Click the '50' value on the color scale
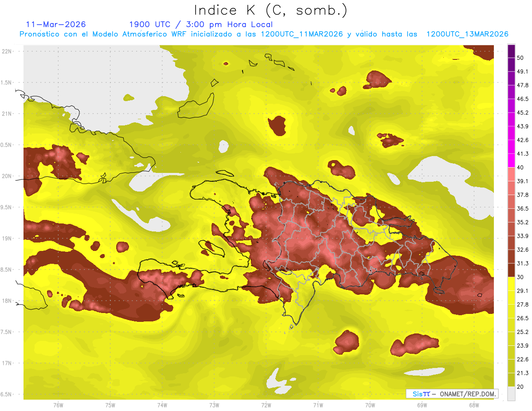The width and height of the screenshot is (532, 411). [x=520, y=58]
